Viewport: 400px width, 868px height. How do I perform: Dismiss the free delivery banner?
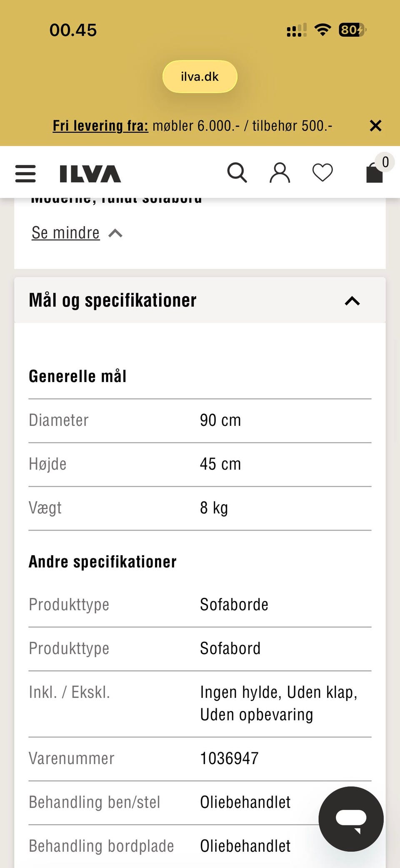375,126
